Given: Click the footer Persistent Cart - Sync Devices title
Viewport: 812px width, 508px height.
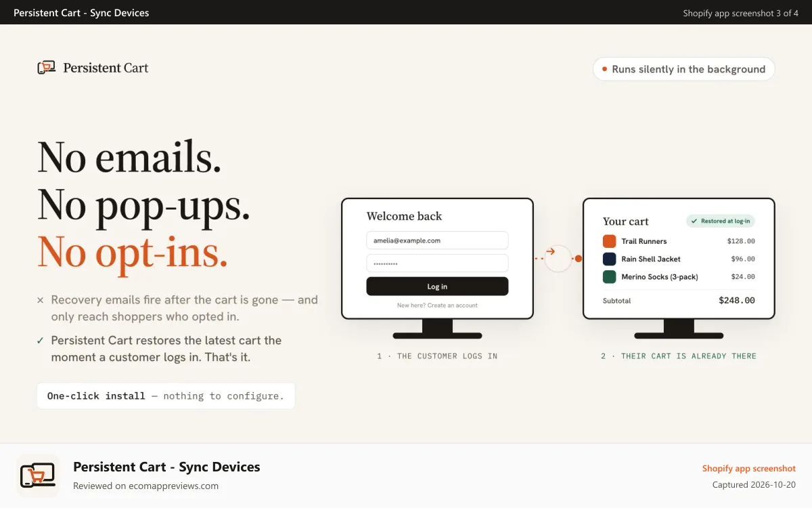Looking at the screenshot, I should tap(166, 467).
